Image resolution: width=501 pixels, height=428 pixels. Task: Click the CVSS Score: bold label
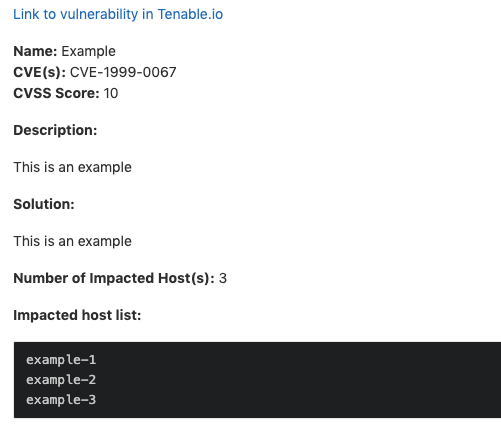point(56,93)
